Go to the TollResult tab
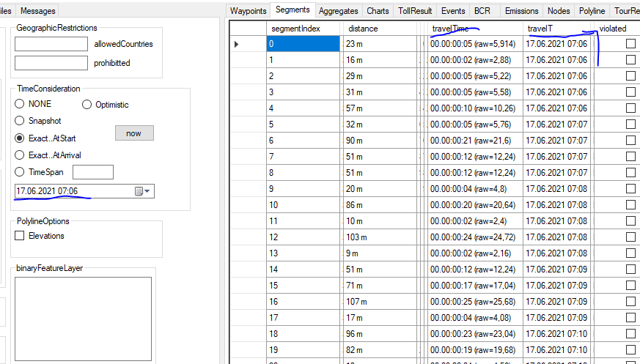Screen dimensions: 640x364 [415, 11]
